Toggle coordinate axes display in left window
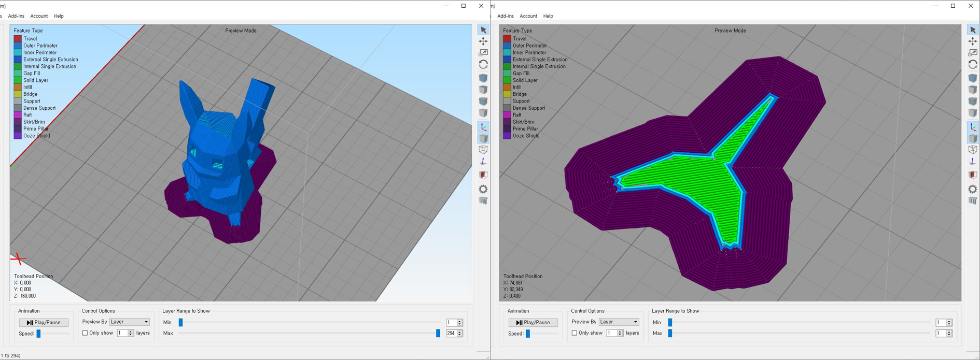The image size is (980, 360). pyautogui.click(x=483, y=127)
